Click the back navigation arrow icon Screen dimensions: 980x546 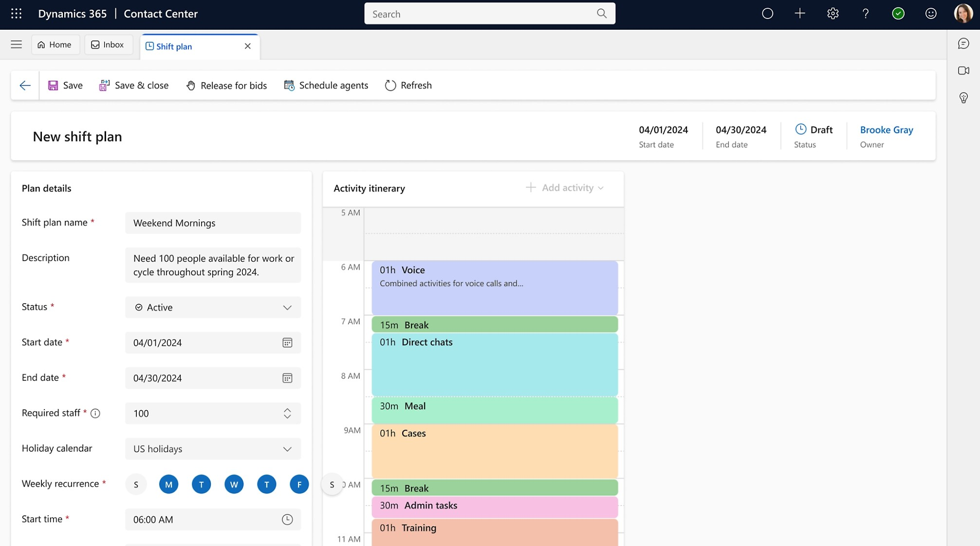25,85
